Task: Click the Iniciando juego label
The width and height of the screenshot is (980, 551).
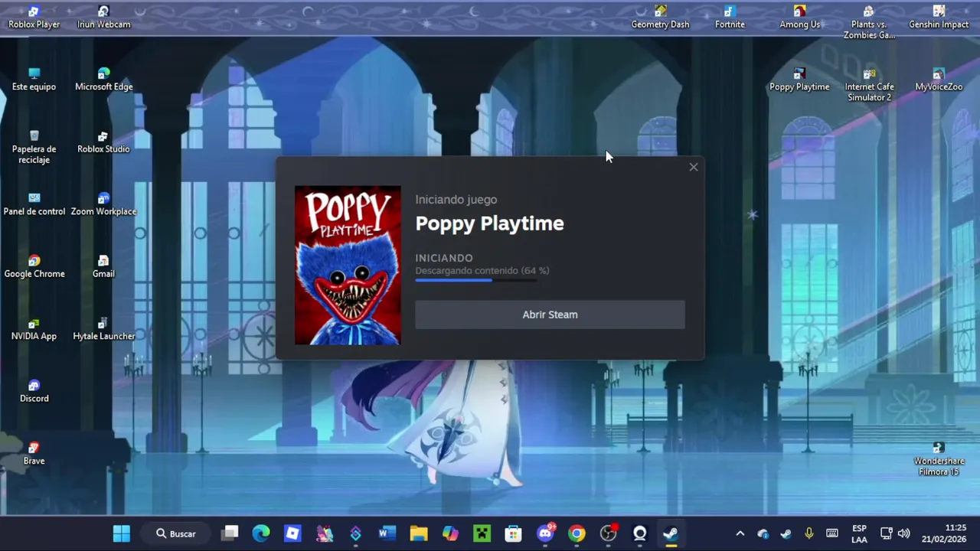Action: point(456,200)
